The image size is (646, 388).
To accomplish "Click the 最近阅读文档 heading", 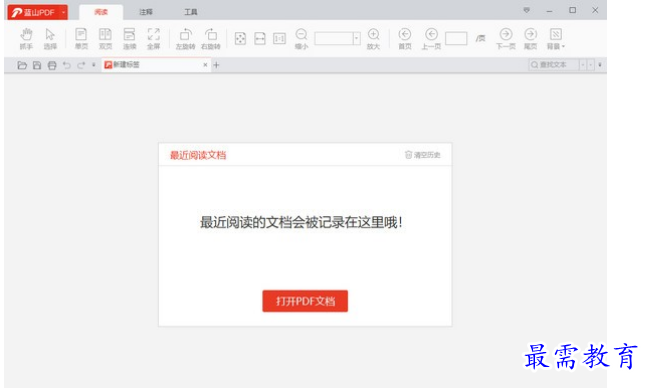I will pos(198,155).
